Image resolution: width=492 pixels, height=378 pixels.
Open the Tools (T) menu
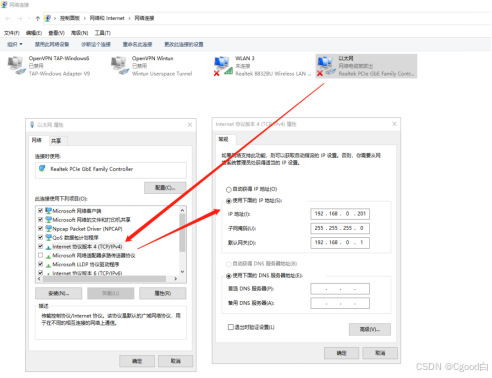(x=102, y=33)
